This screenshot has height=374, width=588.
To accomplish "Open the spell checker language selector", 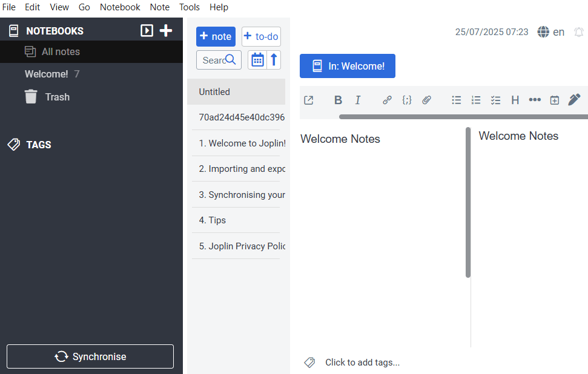I will (x=551, y=32).
